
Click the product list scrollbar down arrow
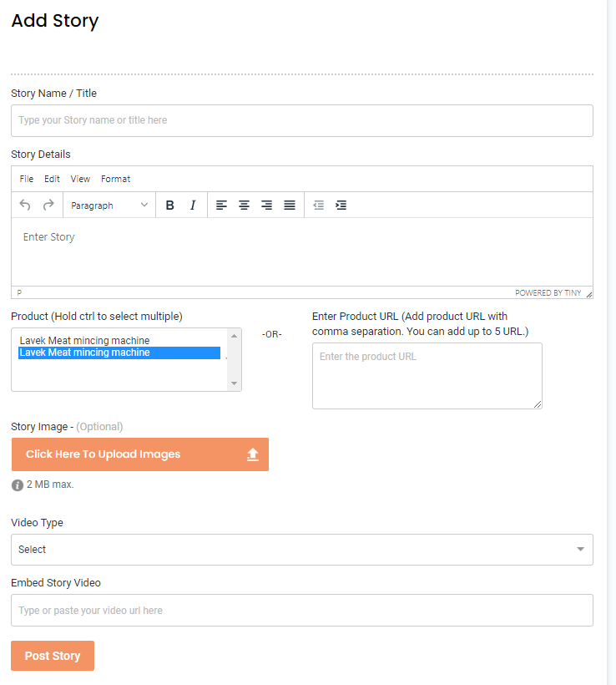tap(234, 383)
